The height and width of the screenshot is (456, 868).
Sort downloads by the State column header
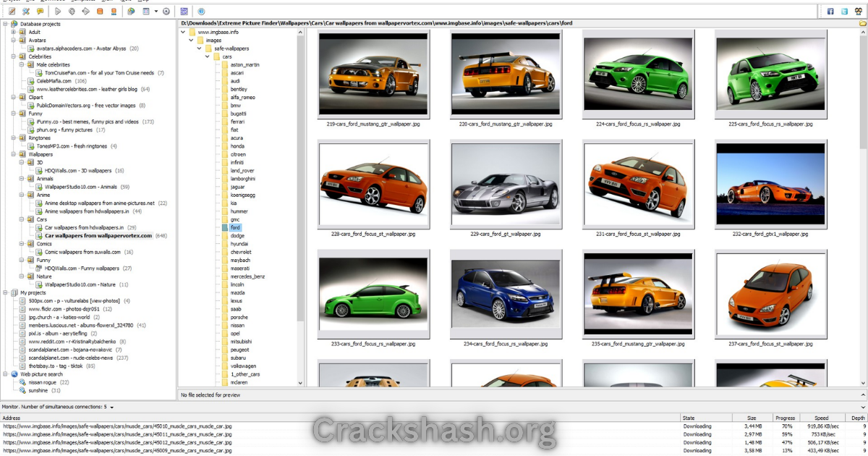coord(707,418)
